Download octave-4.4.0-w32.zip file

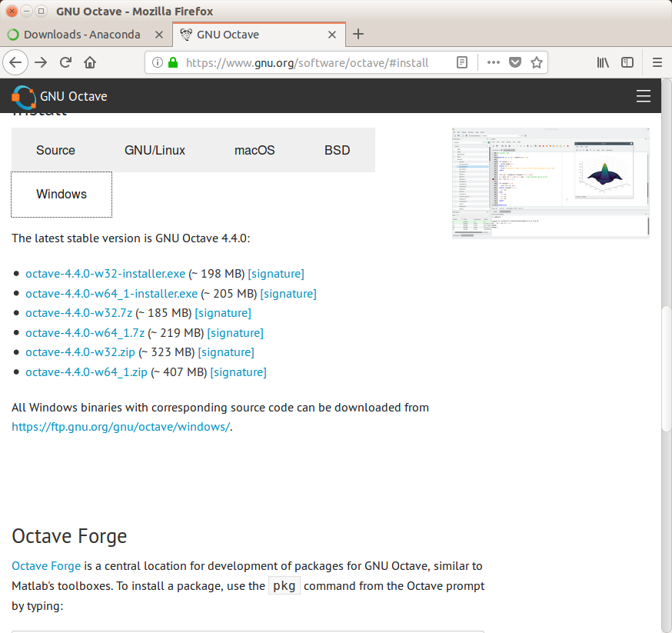tap(80, 351)
